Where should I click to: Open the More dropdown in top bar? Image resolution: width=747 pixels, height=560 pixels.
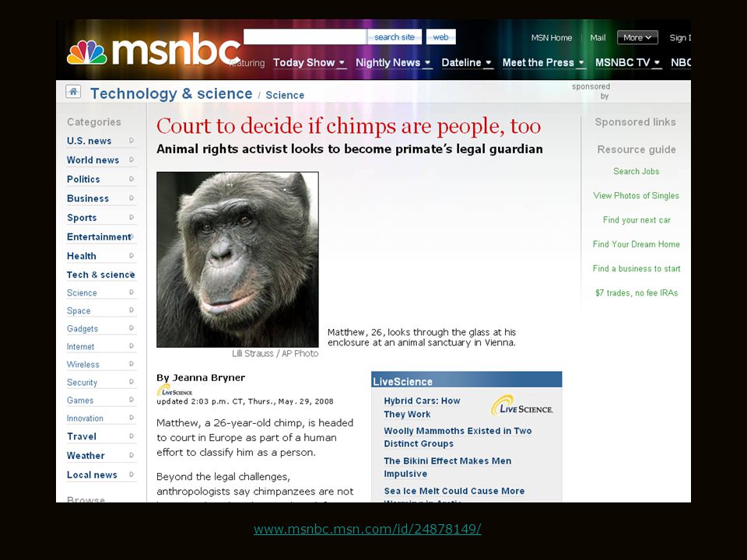coord(637,37)
